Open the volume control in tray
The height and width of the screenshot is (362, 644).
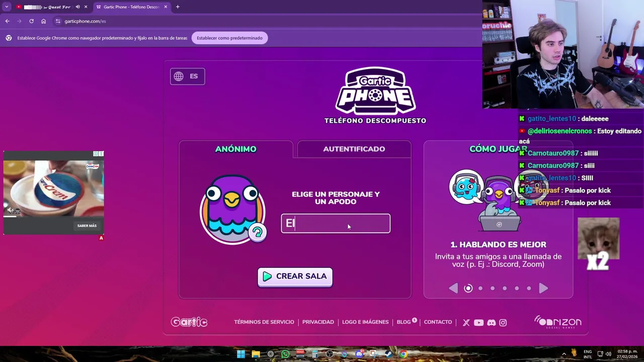[608, 354]
